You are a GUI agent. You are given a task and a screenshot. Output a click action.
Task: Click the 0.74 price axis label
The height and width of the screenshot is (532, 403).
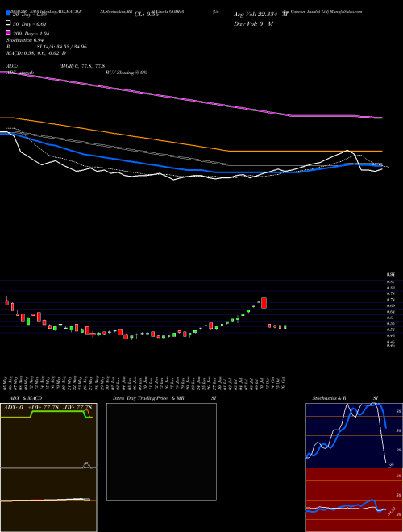(x=390, y=300)
